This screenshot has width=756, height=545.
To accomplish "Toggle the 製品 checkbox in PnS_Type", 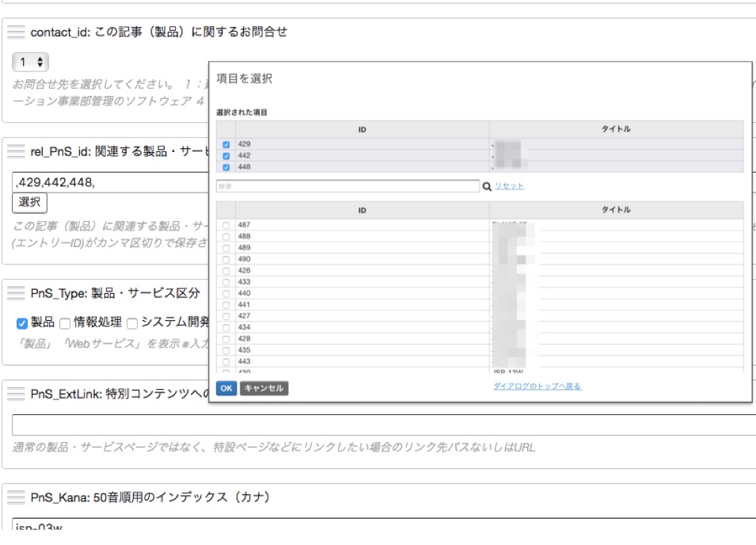I will [x=22, y=322].
